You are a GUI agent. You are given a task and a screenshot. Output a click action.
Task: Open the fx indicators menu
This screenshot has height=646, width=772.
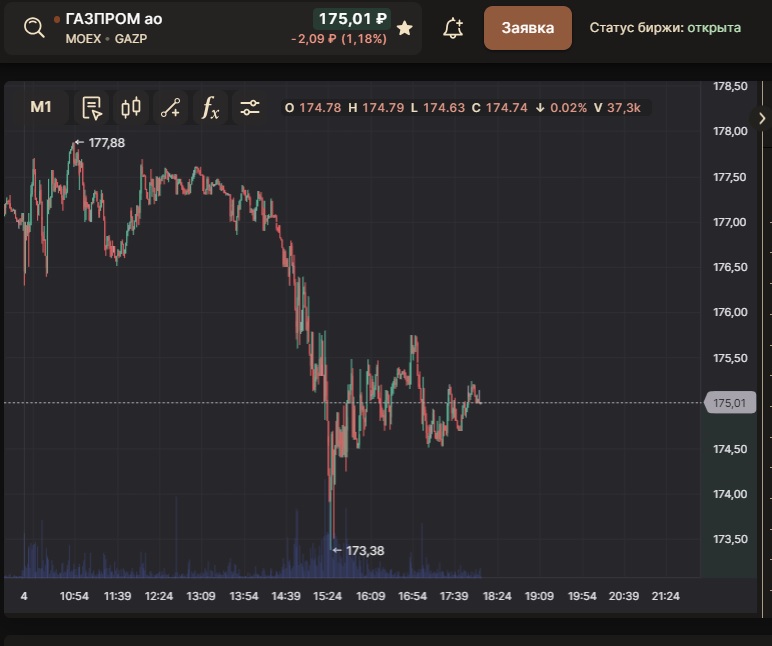[210, 107]
